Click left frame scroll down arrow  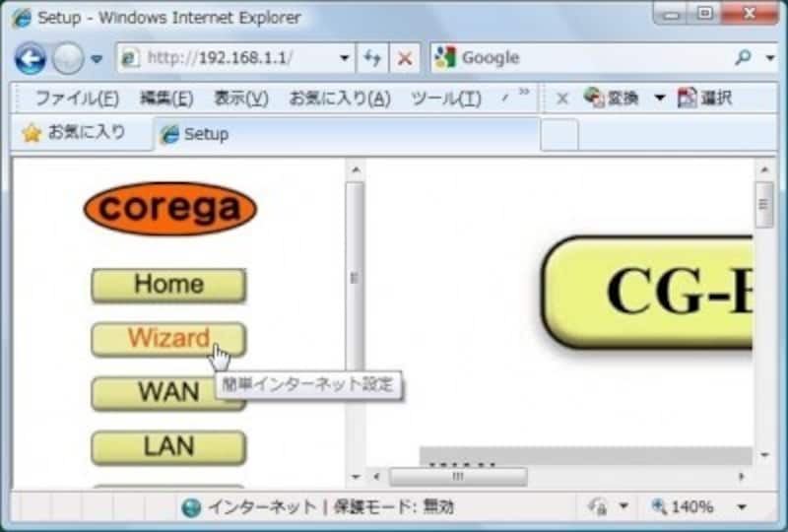pyautogui.click(x=356, y=476)
